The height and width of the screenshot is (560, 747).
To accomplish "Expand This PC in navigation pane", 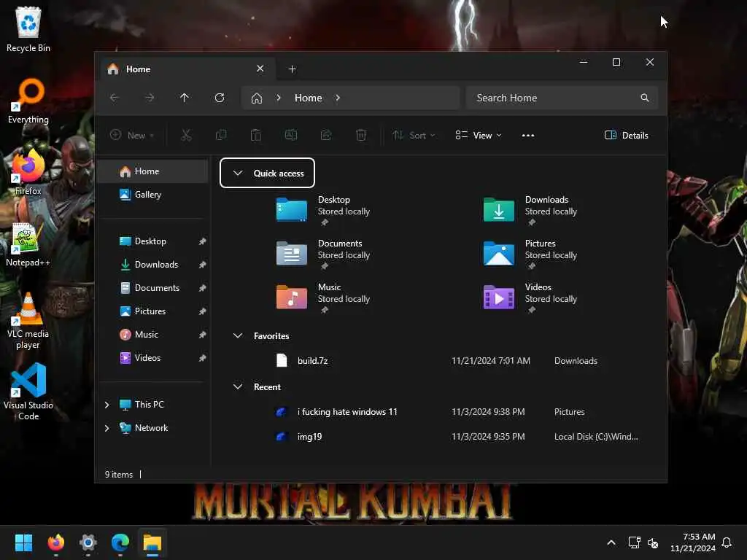I will click(x=107, y=405).
